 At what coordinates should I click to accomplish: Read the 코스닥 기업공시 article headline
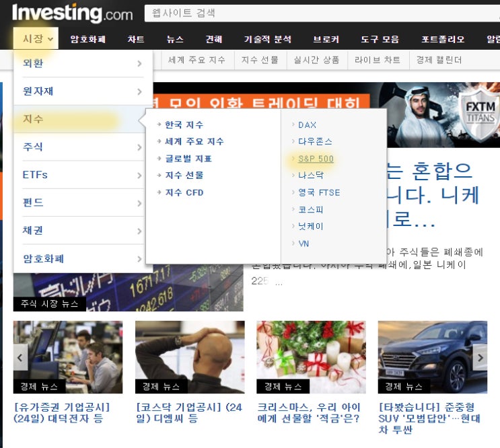point(189,412)
